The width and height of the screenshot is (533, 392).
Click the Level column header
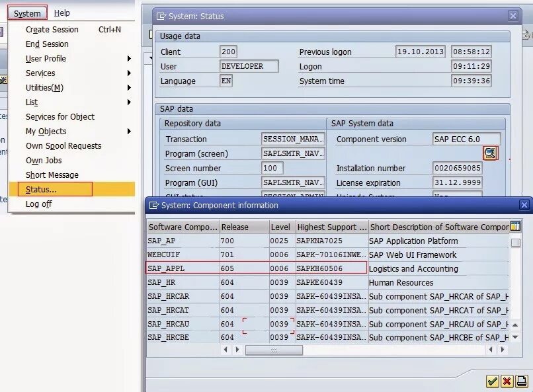tap(282, 227)
